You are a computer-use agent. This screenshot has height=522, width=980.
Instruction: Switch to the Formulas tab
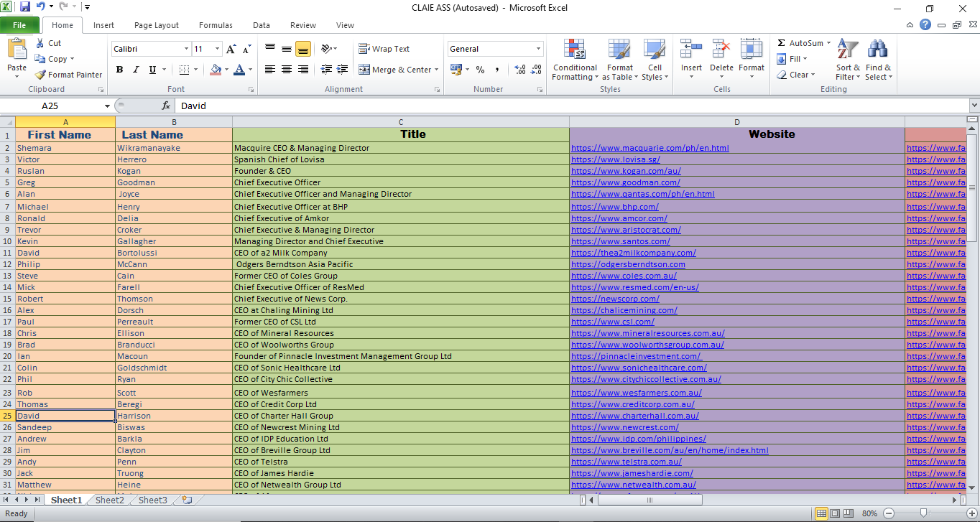tap(216, 25)
